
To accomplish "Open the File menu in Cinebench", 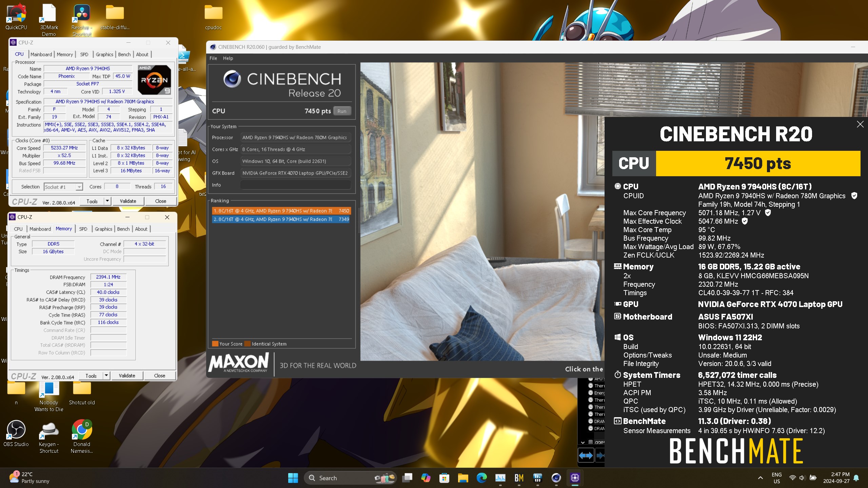I will tap(213, 58).
